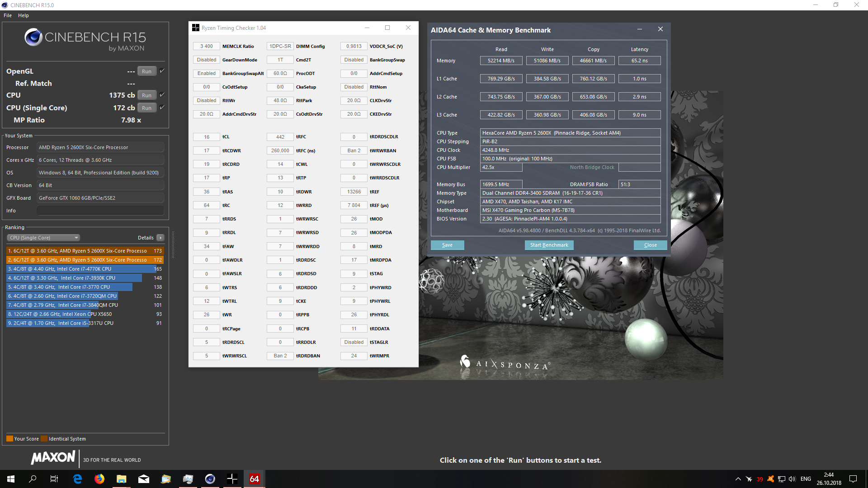Open Ryzen Timing Checker taskbar icon
The height and width of the screenshot is (488, 868).
[x=232, y=479]
